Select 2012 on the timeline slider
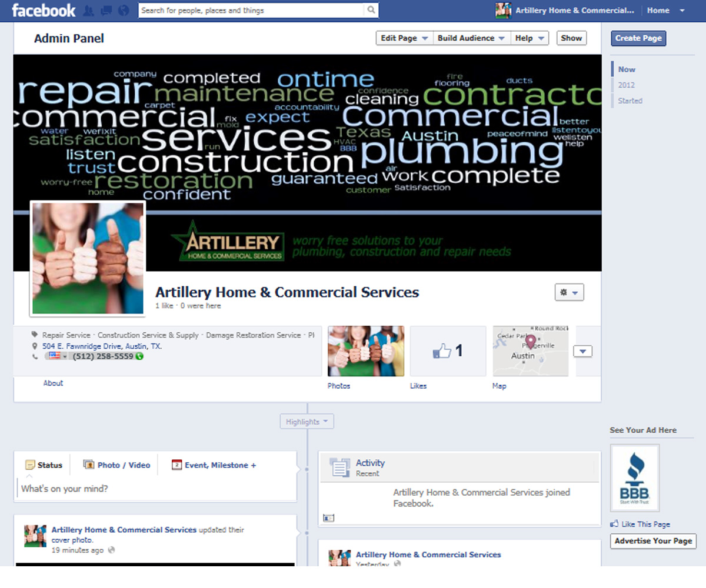Screen dimensions: 706x588 (627, 85)
